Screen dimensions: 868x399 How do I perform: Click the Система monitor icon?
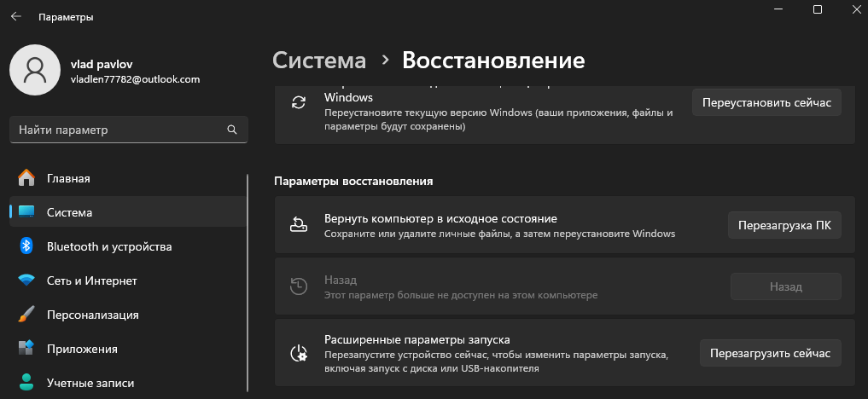[x=26, y=212]
